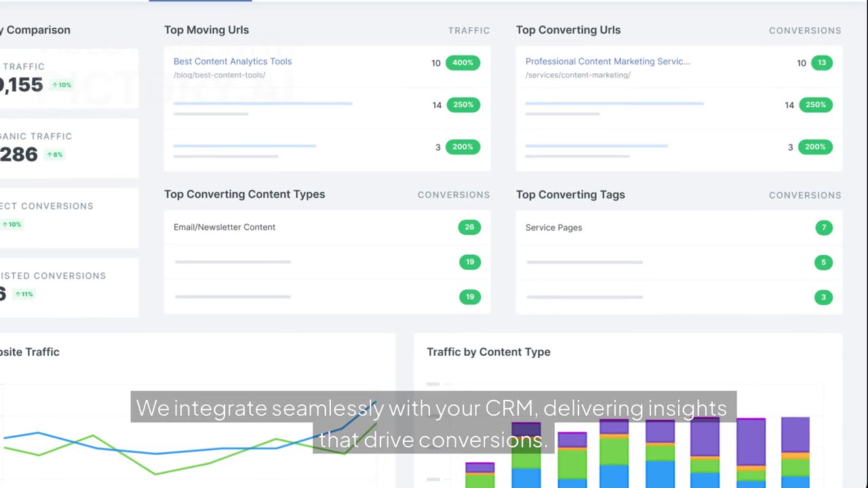Click the 250% badge under Top Converting Urls
This screenshot has width=868, height=488.
point(816,104)
